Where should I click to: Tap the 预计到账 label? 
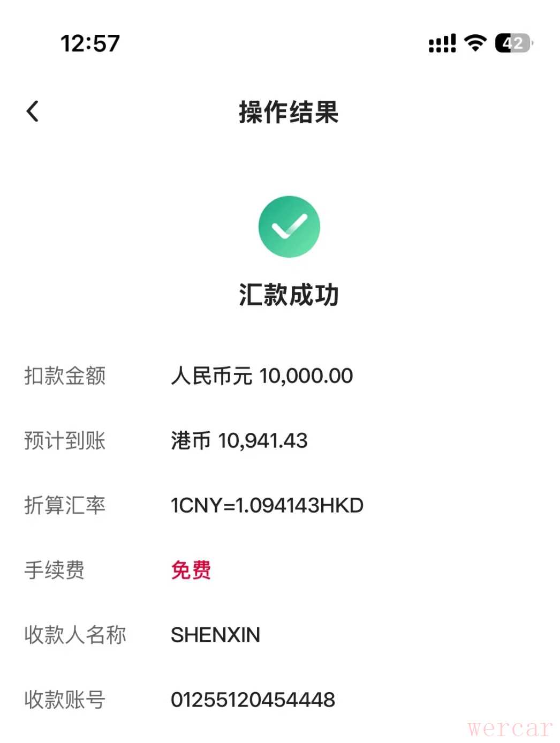pyautogui.click(x=65, y=441)
